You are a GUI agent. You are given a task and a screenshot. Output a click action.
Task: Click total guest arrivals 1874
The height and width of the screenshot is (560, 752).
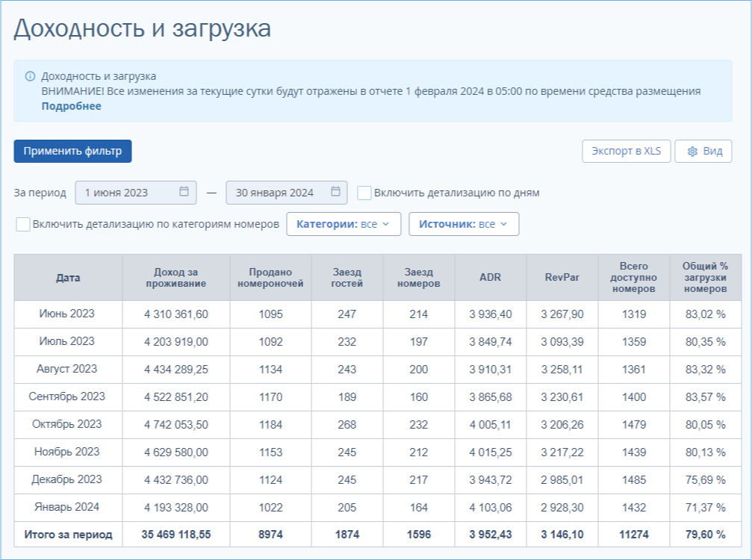[x=347, y=535]
